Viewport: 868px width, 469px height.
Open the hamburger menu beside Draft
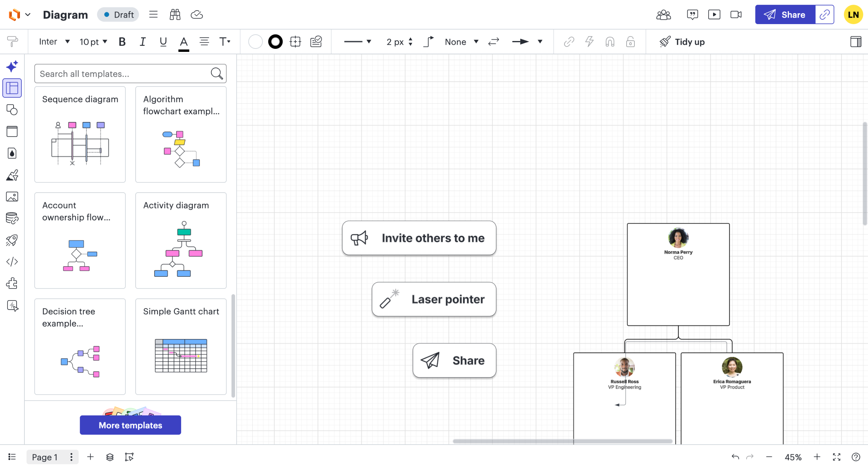153,15
